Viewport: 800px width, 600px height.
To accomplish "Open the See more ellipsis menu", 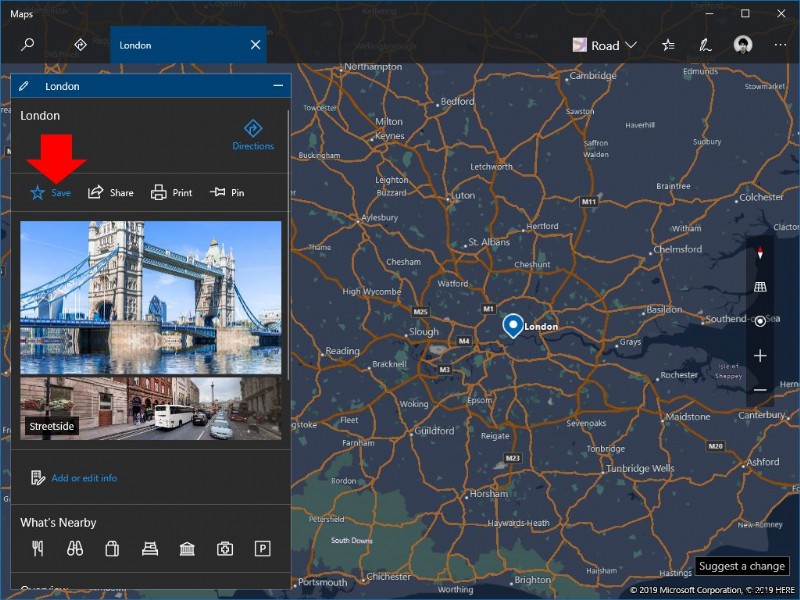I will (780, 45).
